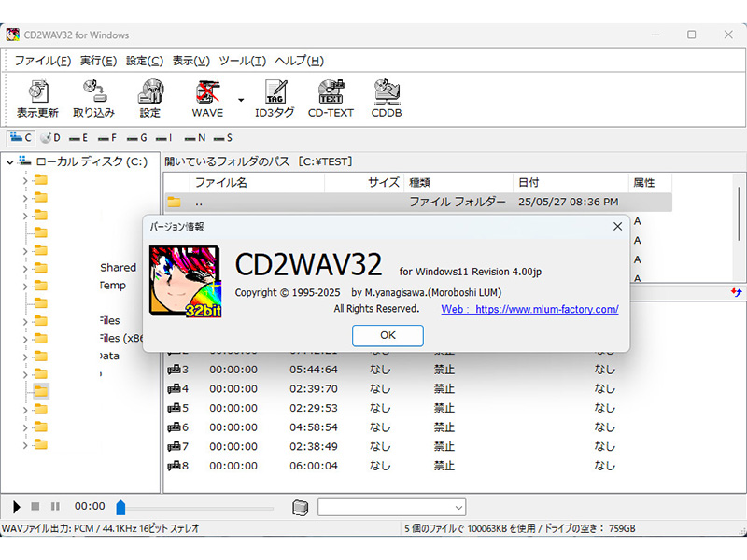Click the CD2WAV32 32bit logo image

(185, 282)
